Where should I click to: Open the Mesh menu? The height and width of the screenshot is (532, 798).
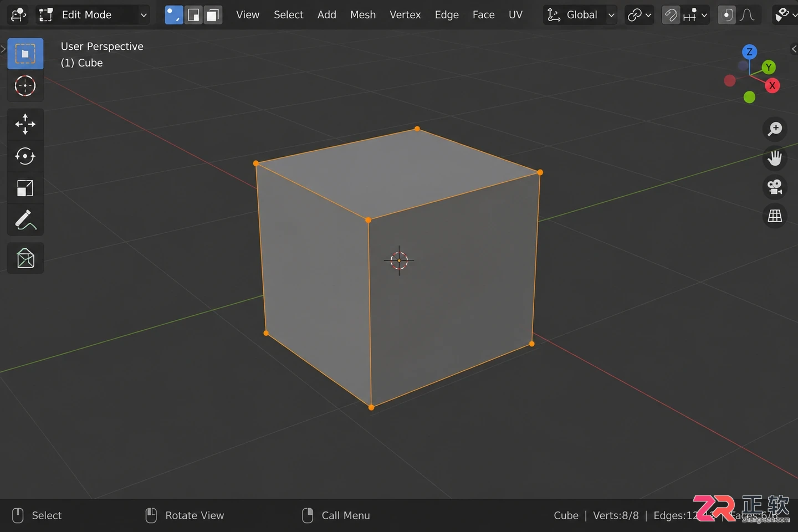click(363, 15)
